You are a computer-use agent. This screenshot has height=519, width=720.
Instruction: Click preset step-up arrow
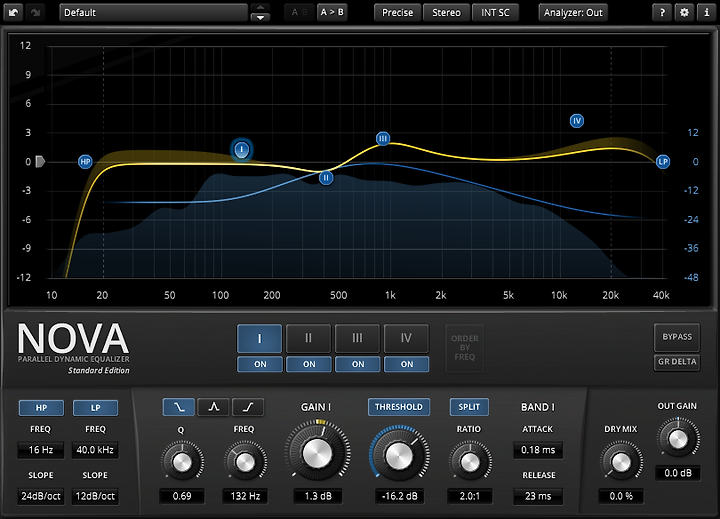pyautogui.click(x=260, y=7)
